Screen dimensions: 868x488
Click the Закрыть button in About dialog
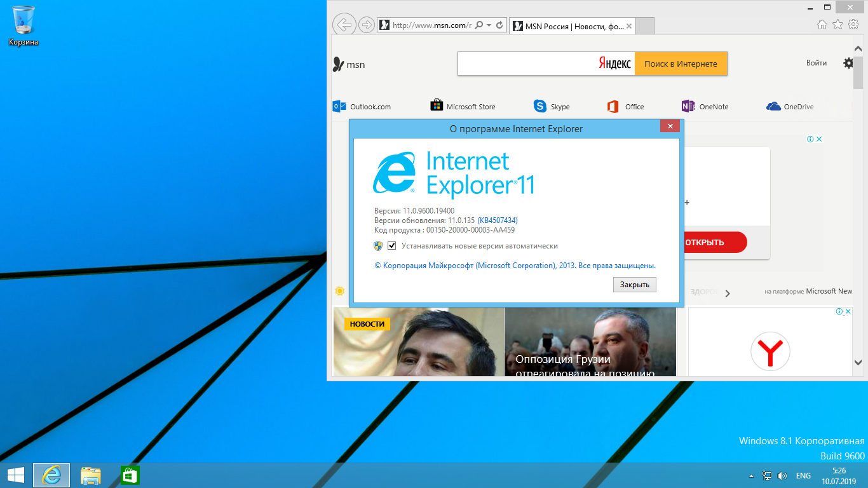pos(635,285)
